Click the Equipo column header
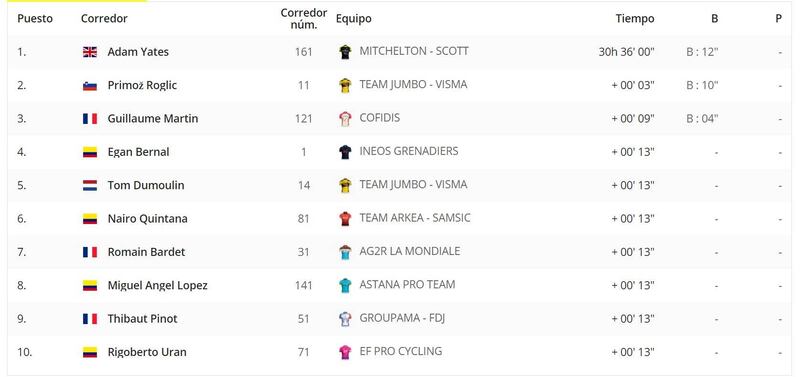The width and height of the screenshot is (800, 377). click(x=354, y=19)
